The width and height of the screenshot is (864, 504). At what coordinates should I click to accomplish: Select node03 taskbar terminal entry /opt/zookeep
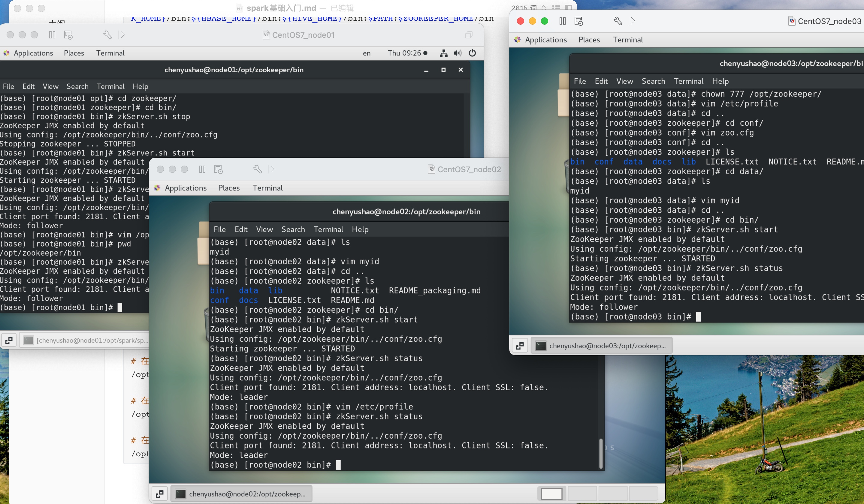pos(602,346)
